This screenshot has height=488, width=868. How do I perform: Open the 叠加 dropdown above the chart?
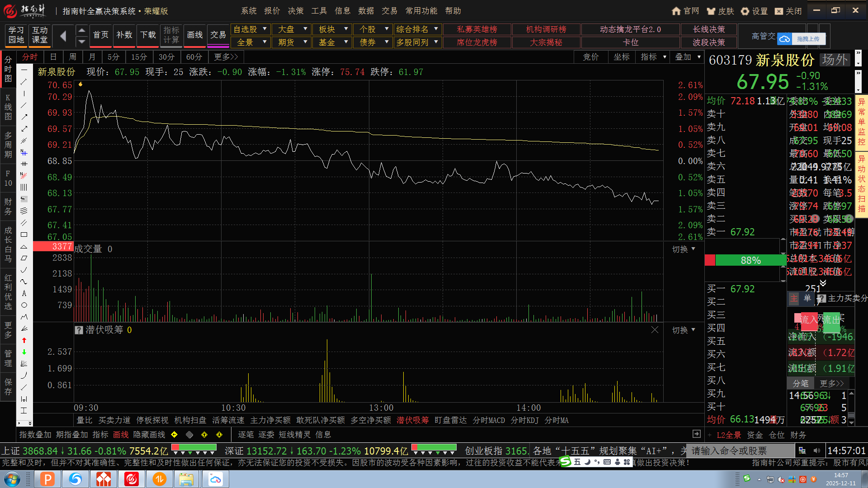pos(687,57)
